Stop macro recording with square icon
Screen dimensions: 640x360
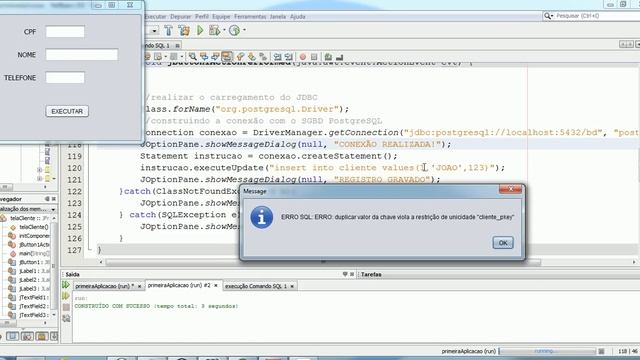tap(314, 57)
